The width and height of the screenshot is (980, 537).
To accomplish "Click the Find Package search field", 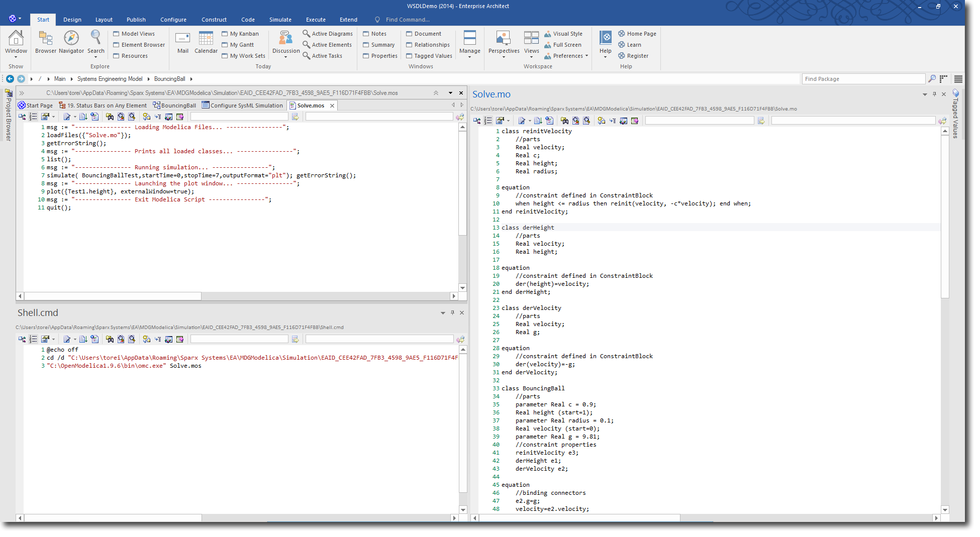I will (863, 79).
